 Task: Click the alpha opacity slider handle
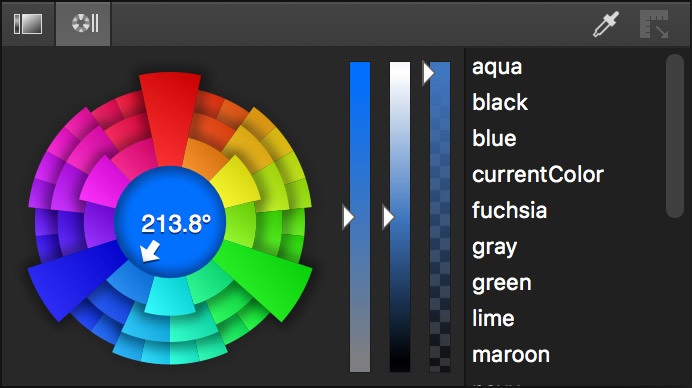[x=428, y=73]
